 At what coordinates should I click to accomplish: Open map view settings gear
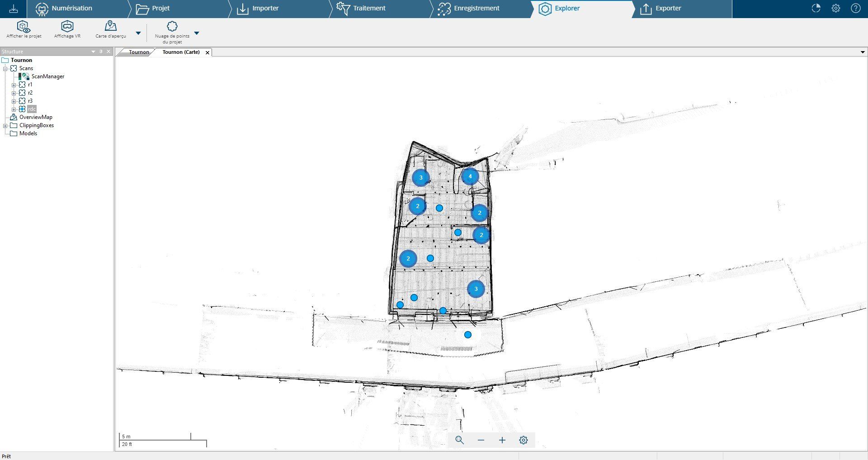[x=524, y=440]
